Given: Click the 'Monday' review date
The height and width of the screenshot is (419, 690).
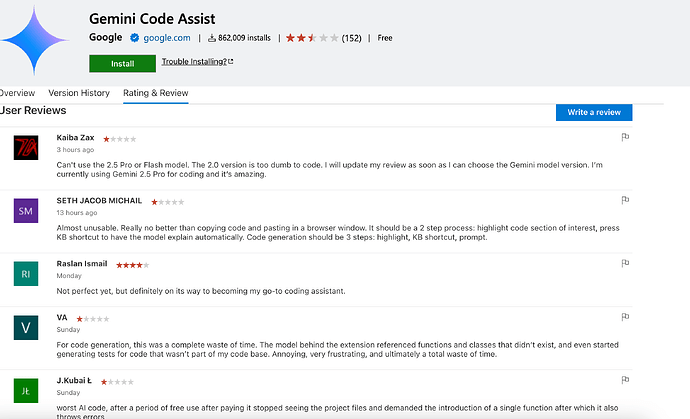Looking at the screenshot, I should [69, 276].
